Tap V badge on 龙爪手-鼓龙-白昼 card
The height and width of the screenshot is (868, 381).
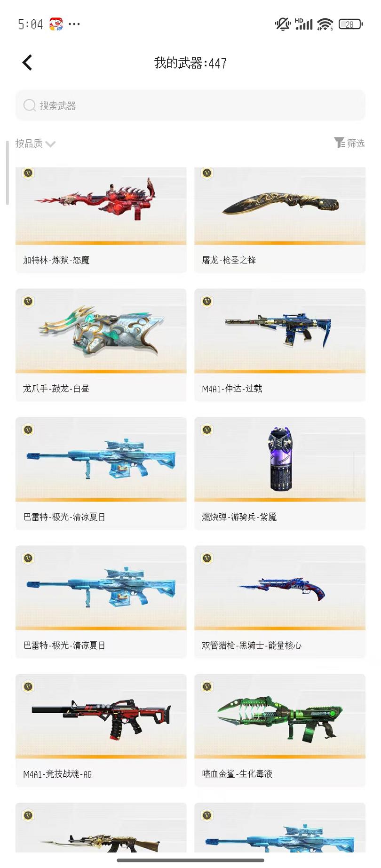pyautogui.click(x=28, y=301)
